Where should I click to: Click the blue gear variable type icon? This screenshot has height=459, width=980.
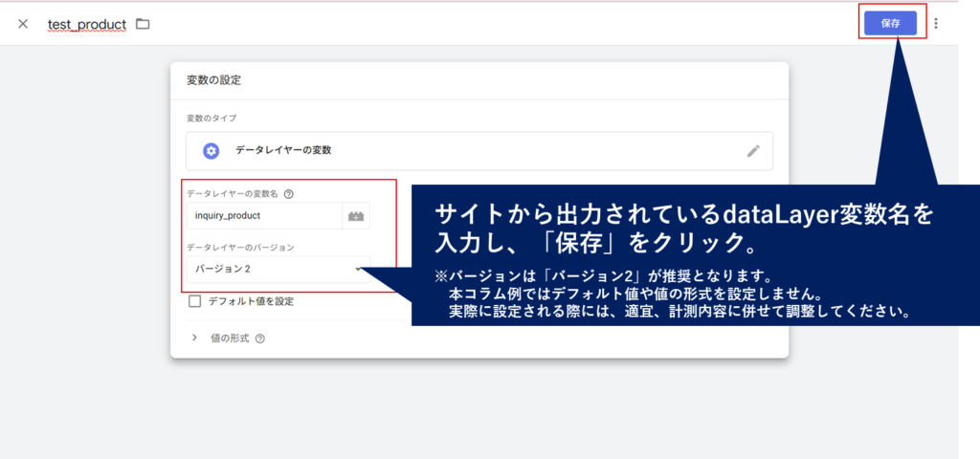[212, 151]
